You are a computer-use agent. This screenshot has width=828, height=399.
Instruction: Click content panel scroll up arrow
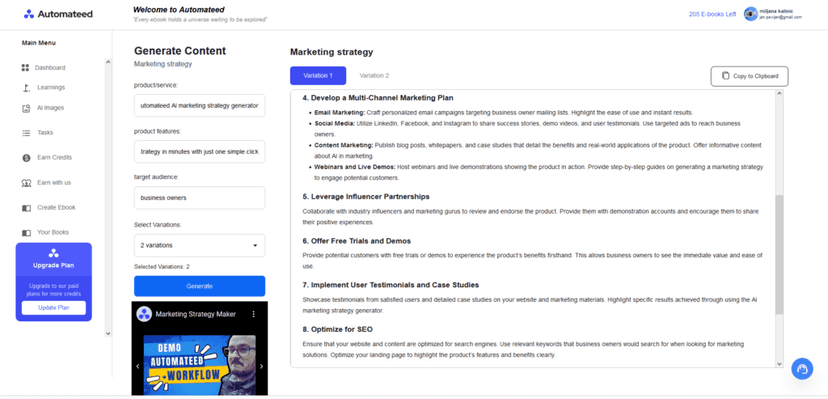coord(779,94)
